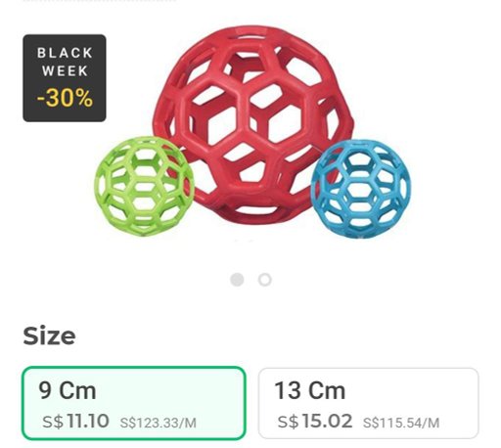
Task: Click the gray line above the badge
Action: (x=100, y=1)
